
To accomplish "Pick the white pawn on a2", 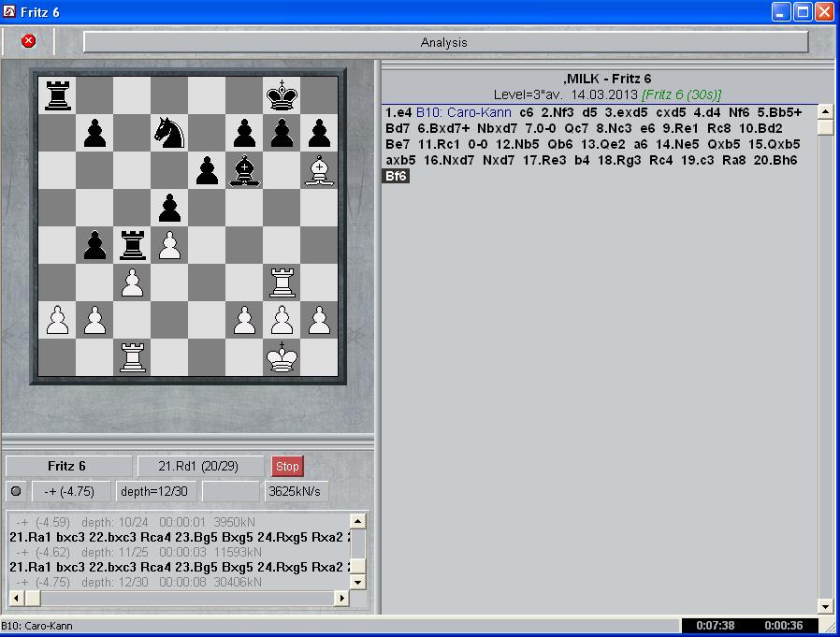I will 57,320.
